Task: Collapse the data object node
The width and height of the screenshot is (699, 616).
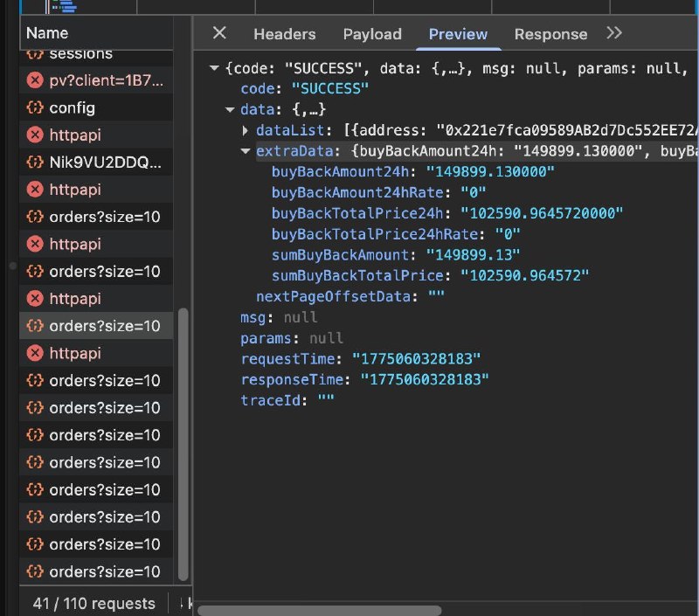Action: click(231, 110)
